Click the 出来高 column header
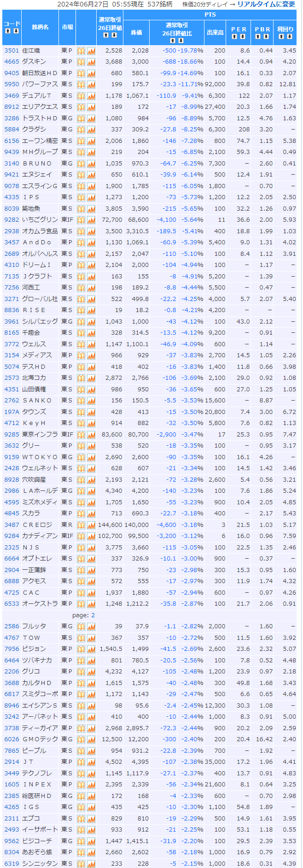Screen dimensions: 303x868 pyautogui.click(x=215, y=33)
